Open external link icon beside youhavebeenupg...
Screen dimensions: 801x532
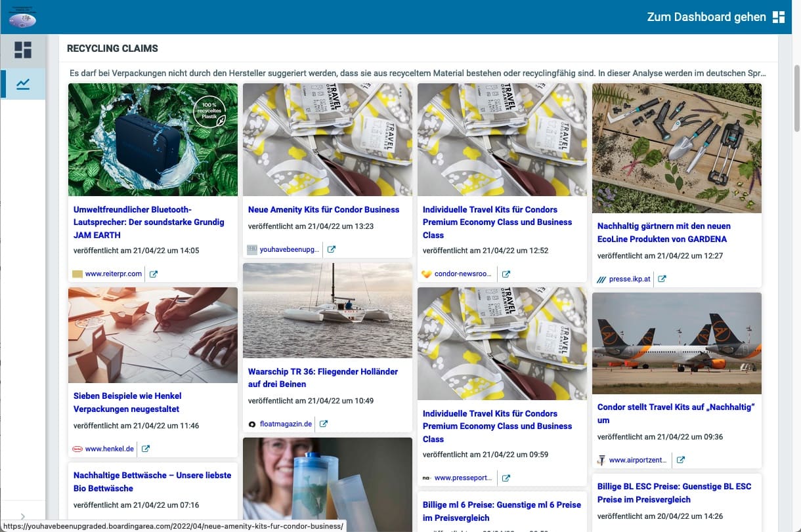[x=332, y=249]
